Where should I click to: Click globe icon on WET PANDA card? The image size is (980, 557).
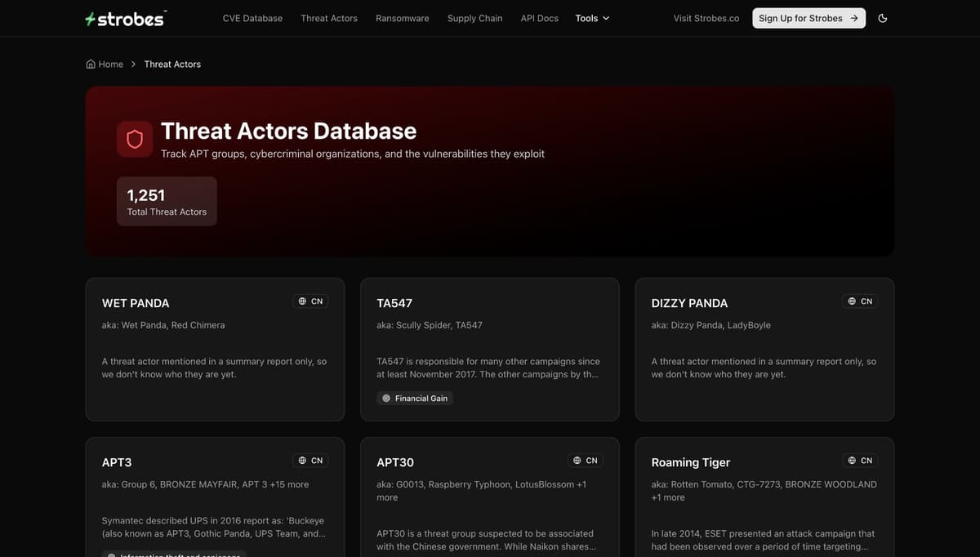[302, 301]
